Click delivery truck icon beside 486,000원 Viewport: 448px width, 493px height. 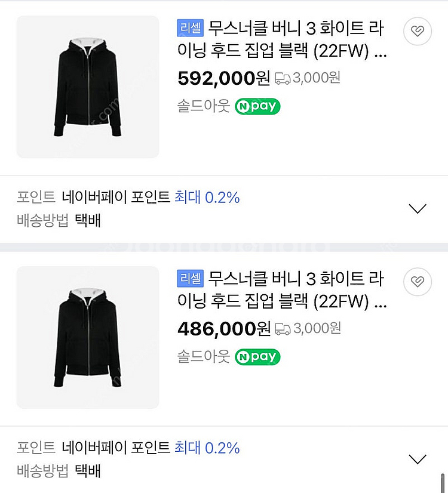[283, 328]
